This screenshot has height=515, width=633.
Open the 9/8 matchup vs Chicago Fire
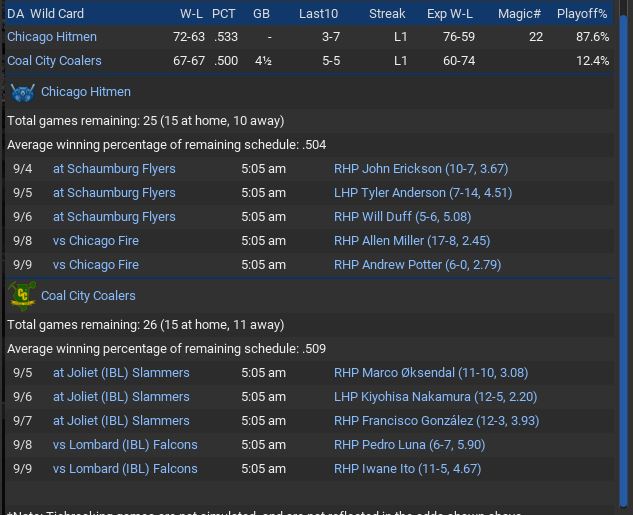96,241
